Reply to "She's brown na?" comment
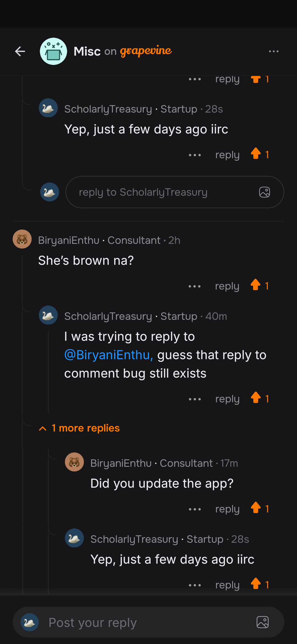297x644 pixels. [227, 286]
